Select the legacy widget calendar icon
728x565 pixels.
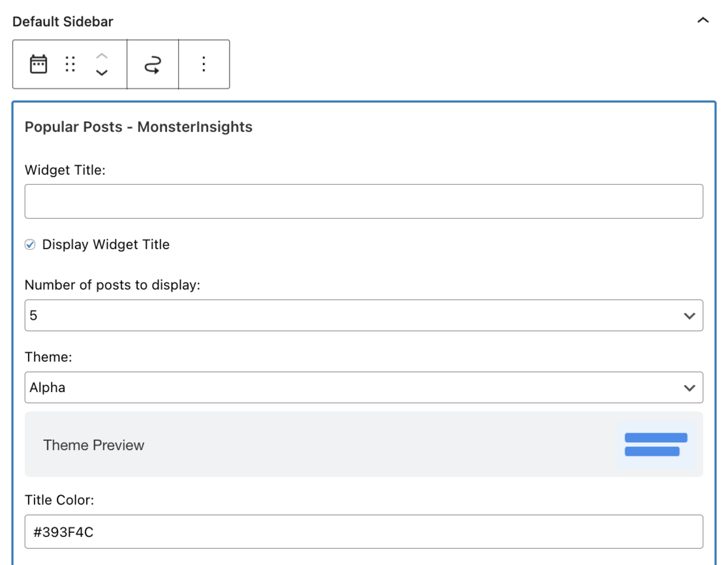[x=37, y=63]
